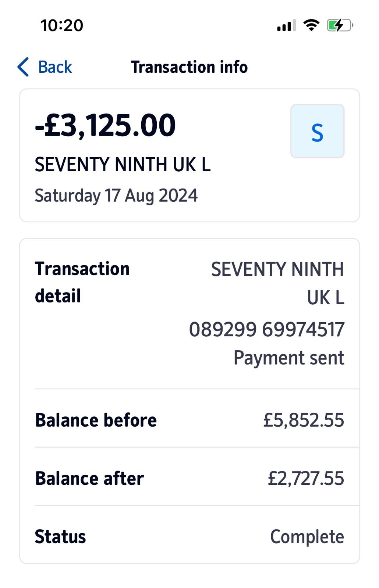Screen dimensions: 379x588
Task: Tap the S merchant avatar tile
Action: [317, 131]
